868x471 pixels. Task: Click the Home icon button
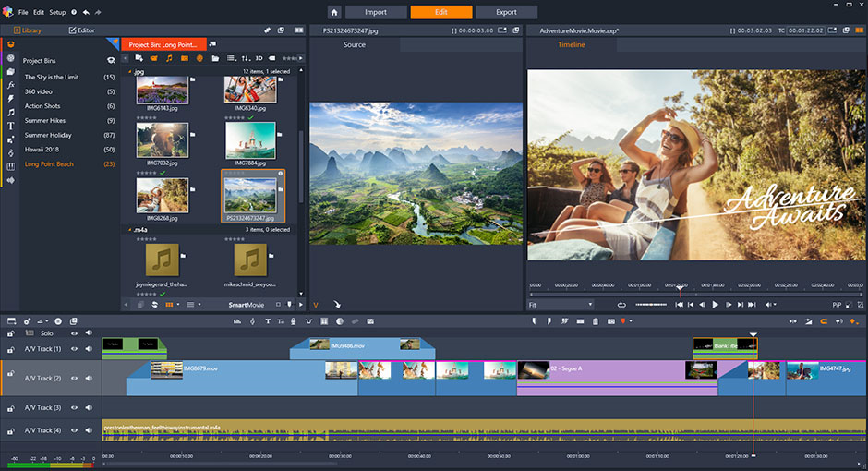(334, 12)
